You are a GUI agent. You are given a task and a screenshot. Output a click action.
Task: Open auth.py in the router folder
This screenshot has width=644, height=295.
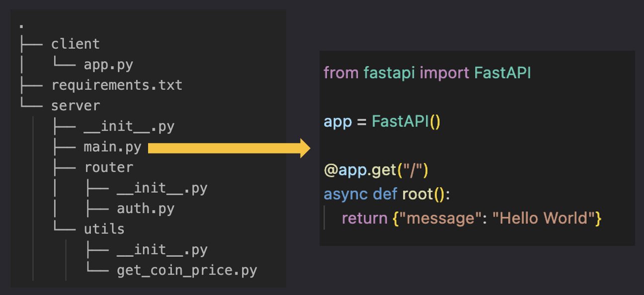(146, 209)
